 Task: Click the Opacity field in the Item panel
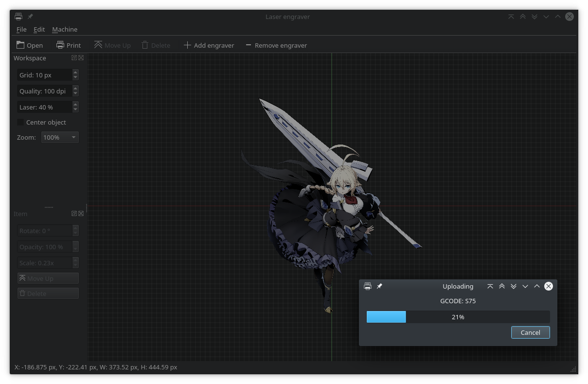coord(45,247)
